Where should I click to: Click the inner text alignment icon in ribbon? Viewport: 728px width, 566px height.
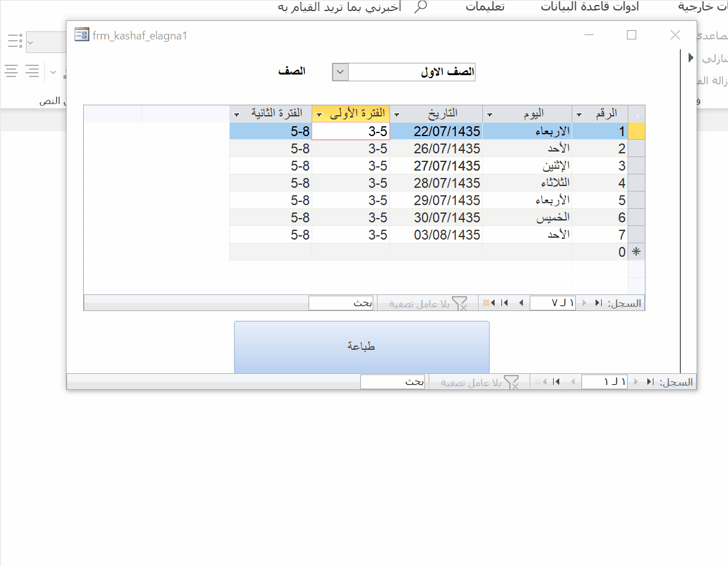[32, 71]
